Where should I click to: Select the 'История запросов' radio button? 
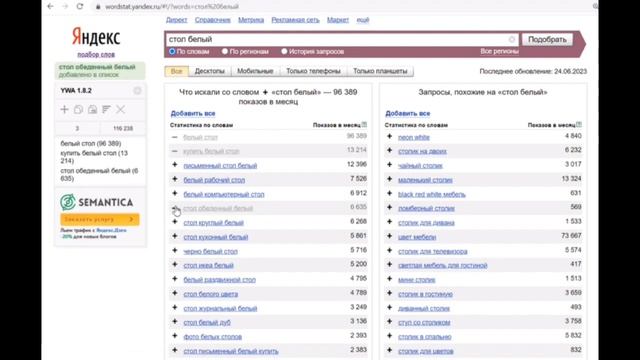click(x=284, y=51)
